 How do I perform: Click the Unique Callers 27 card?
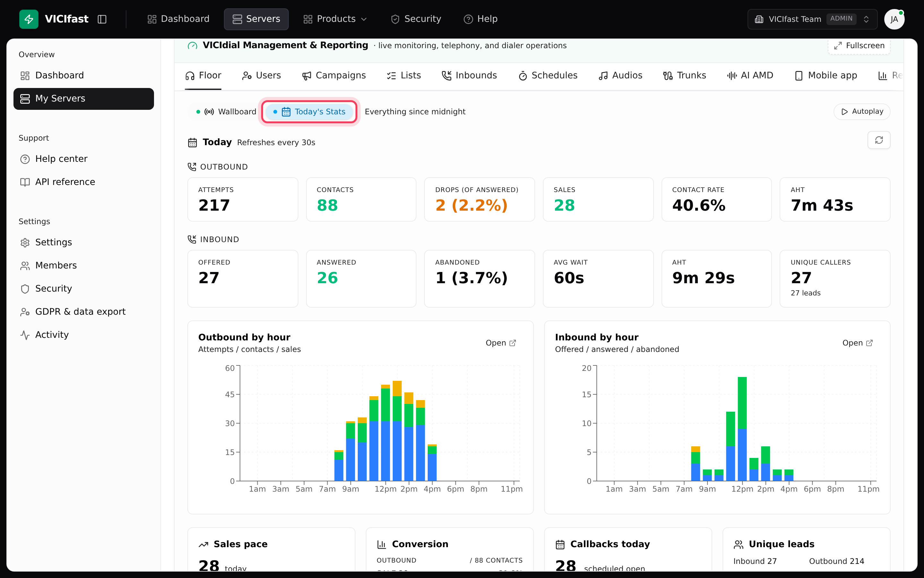pyautogui.click(x=835, y=279)
